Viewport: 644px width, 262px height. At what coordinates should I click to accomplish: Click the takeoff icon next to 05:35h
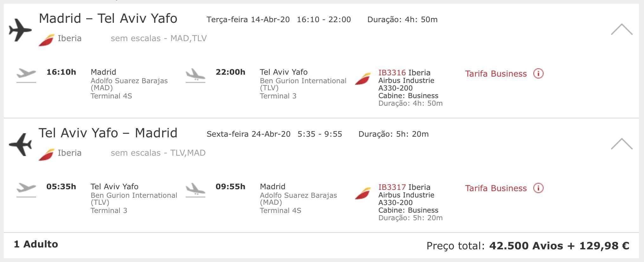(x=26, y=190)
